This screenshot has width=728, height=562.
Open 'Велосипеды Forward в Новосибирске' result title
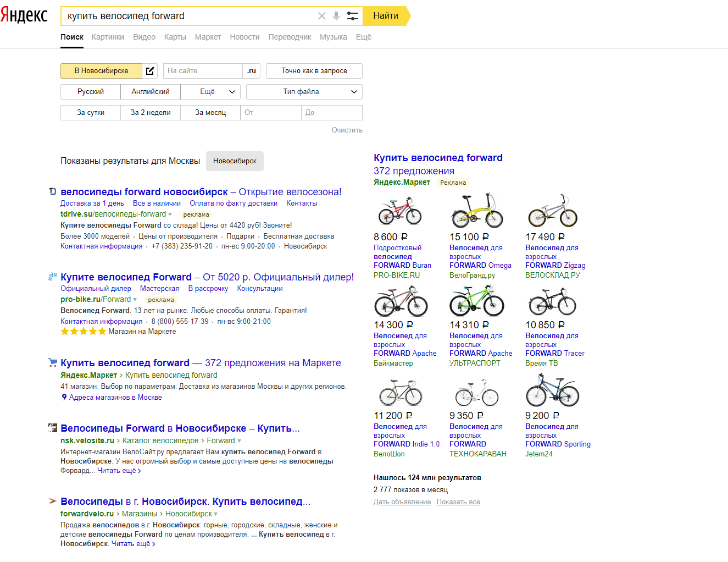[x=180, y=428]
